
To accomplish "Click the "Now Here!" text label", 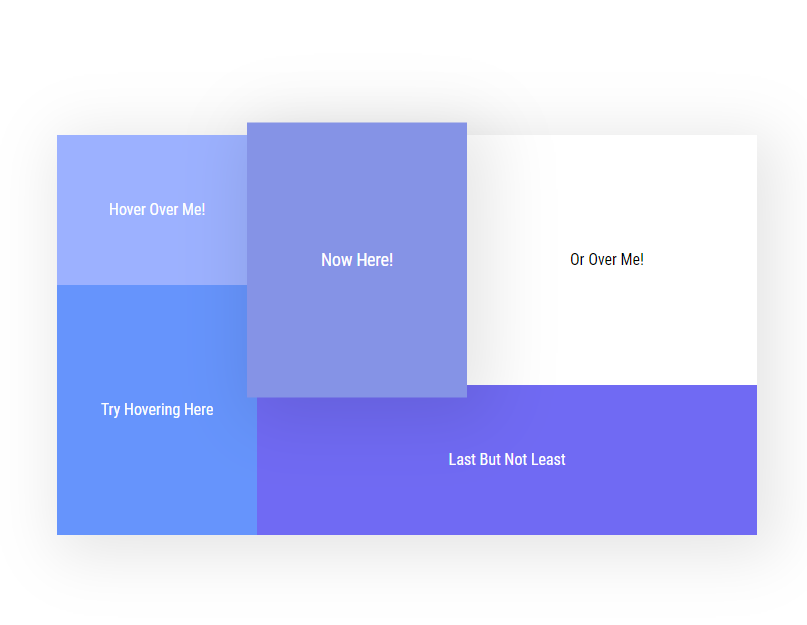I will [x=357, y=260].
